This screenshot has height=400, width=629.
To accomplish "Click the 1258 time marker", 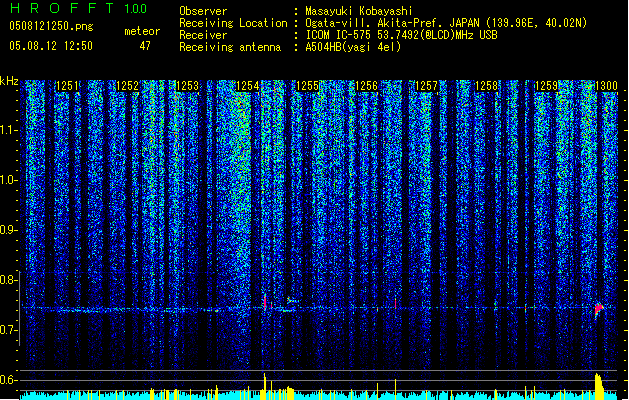I will pyautogui.click(x=486, y=86).
